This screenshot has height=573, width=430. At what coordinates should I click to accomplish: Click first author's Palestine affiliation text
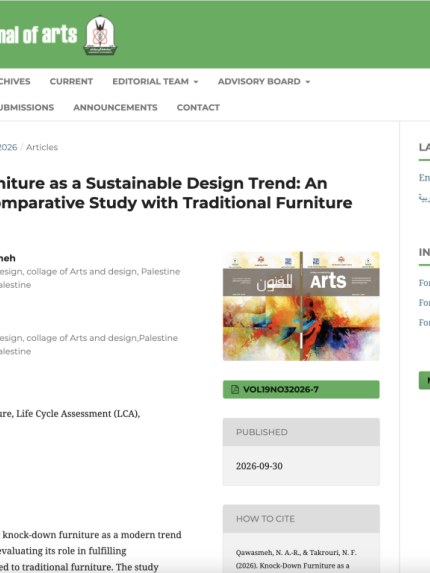coord(90,278)
